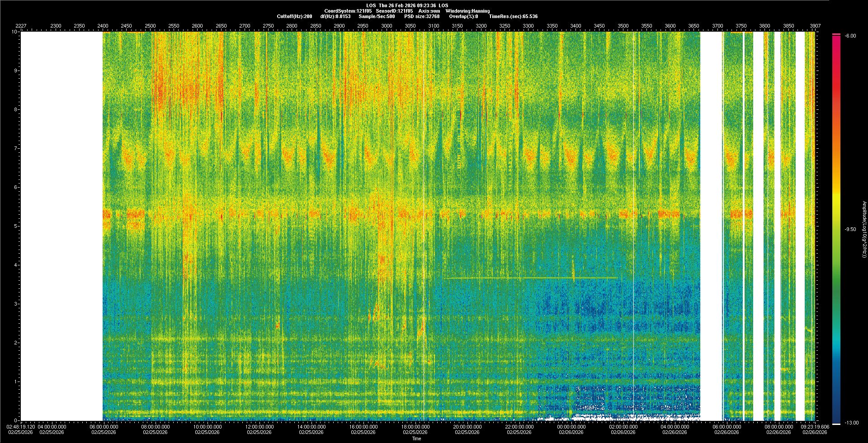Click the -9.50 colorbar midpoint label
Viewport: 868px width, 443px height.
click(850, 230)
